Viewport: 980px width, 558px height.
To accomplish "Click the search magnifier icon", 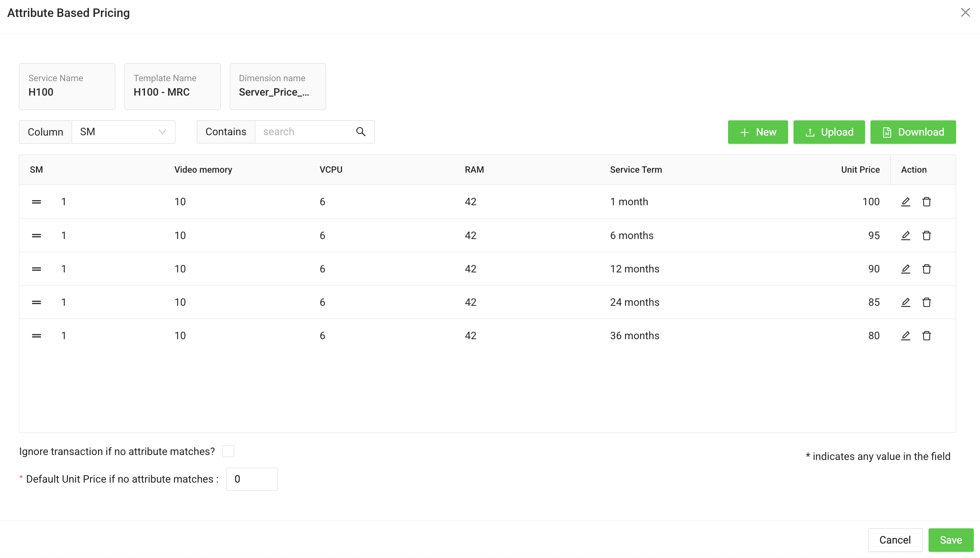I will tap(361, 131).
